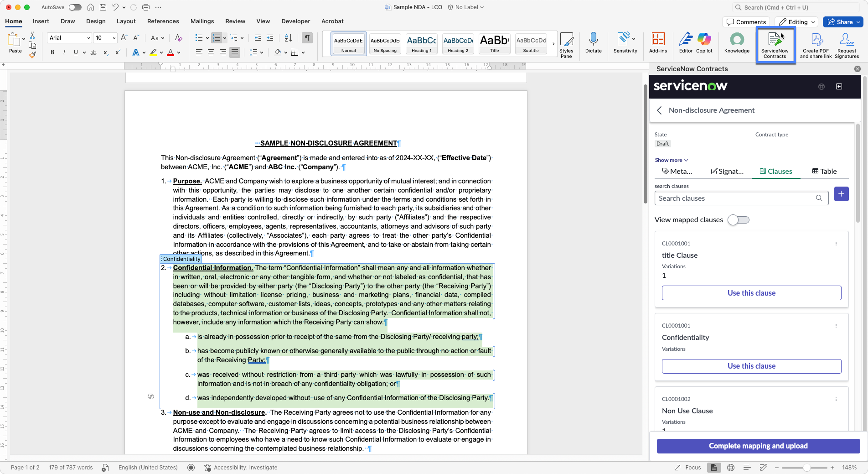Adjust the zoom slider handle
Image resolution: width=868 pixels, height=474 pixels.
(x=806, y=468)
